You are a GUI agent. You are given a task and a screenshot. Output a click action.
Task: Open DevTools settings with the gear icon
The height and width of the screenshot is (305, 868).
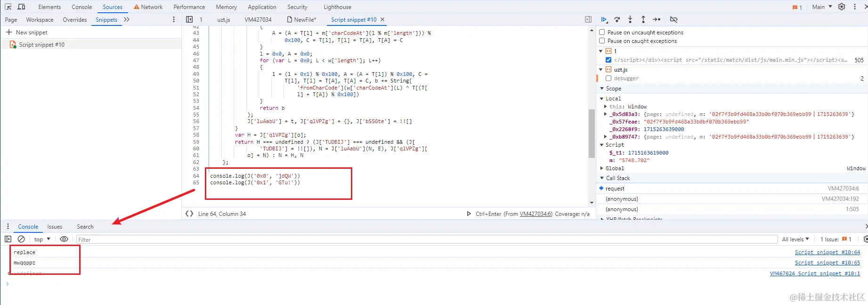pos(842,7)
